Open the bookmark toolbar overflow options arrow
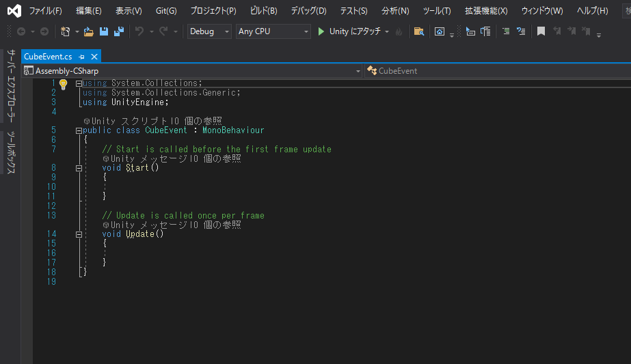 (599, 35)
